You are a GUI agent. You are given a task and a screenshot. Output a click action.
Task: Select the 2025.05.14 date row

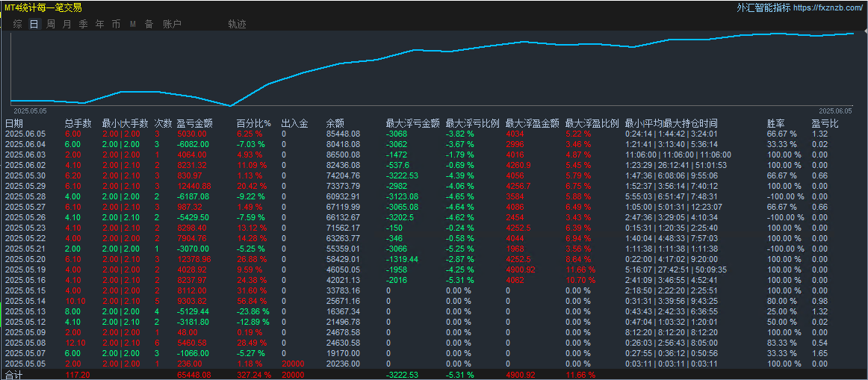click(x=25, y=301)
